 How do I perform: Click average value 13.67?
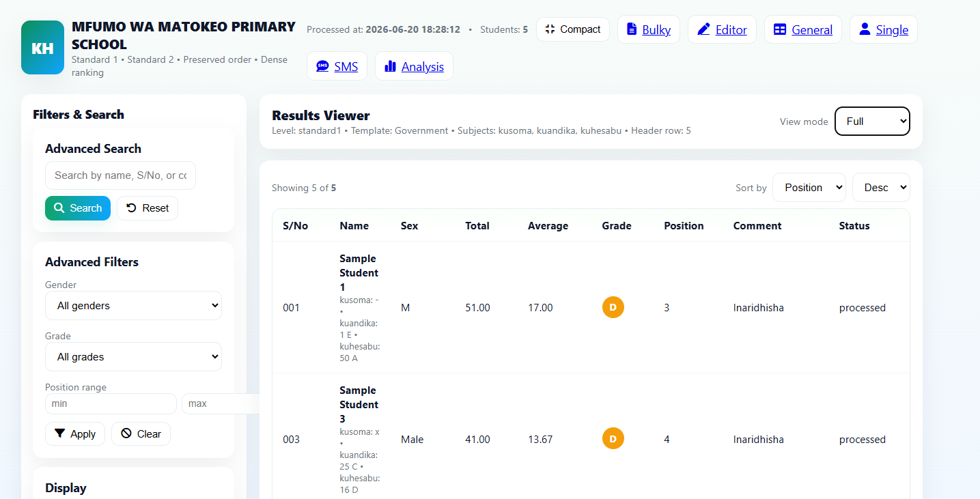(x=540, y=440)
